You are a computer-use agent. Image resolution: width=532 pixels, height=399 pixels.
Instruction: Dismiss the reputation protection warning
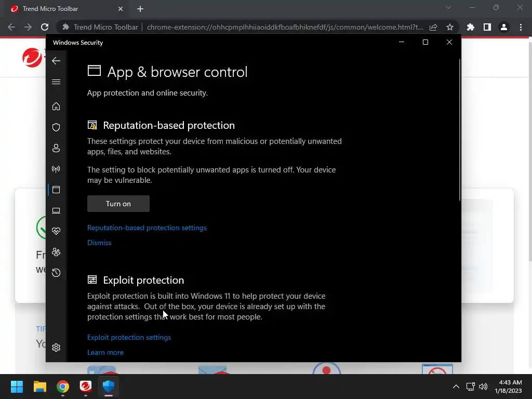coord(99,243)
